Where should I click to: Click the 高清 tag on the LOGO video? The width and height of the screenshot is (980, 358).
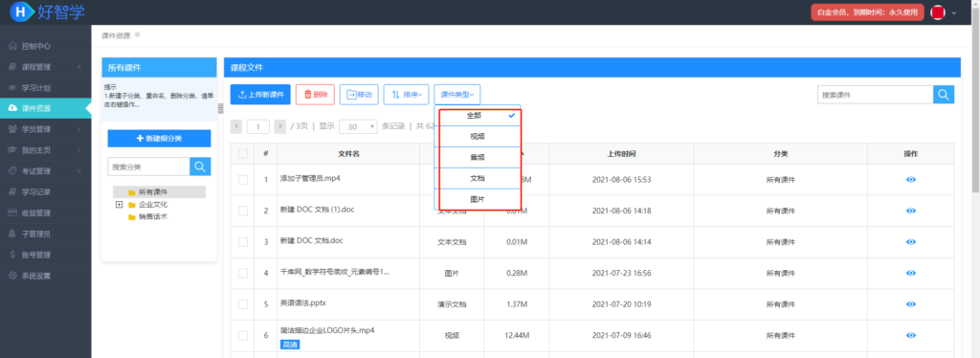(290, 345)
